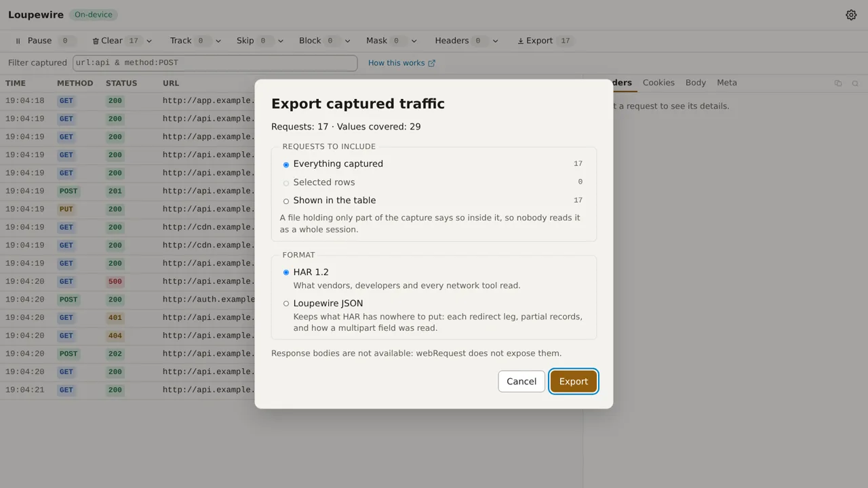
Task: Click the copy icon in details panel
Action: (x=838, y=83)
